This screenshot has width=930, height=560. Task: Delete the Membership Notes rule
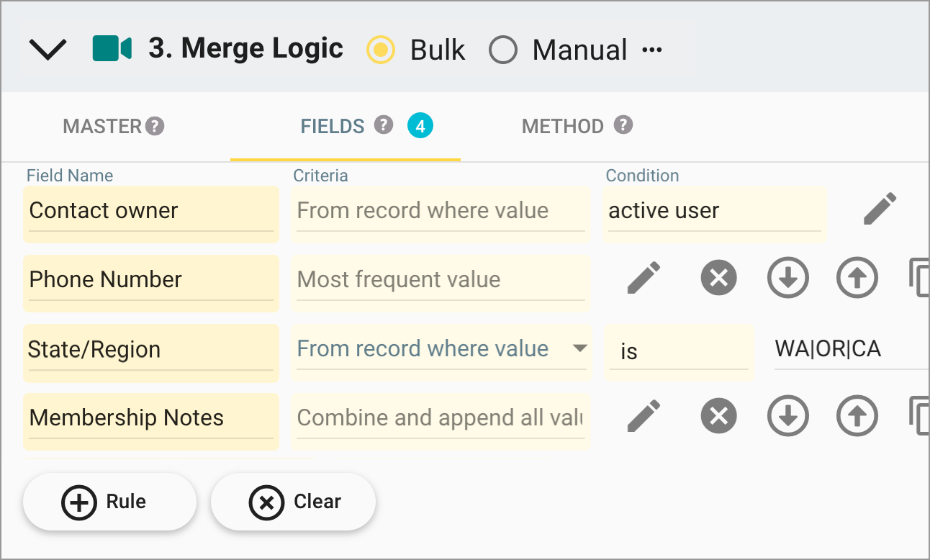718,415
